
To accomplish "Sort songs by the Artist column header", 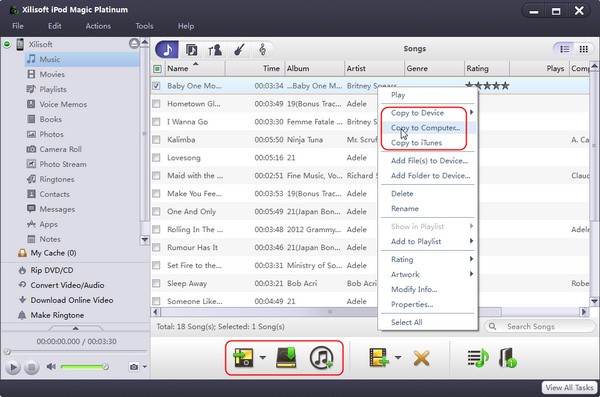I will (374, 69).
